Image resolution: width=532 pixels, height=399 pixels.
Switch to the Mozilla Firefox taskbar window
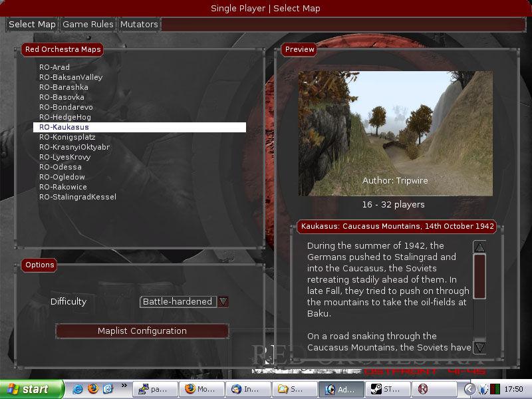[x=201, y=389]
